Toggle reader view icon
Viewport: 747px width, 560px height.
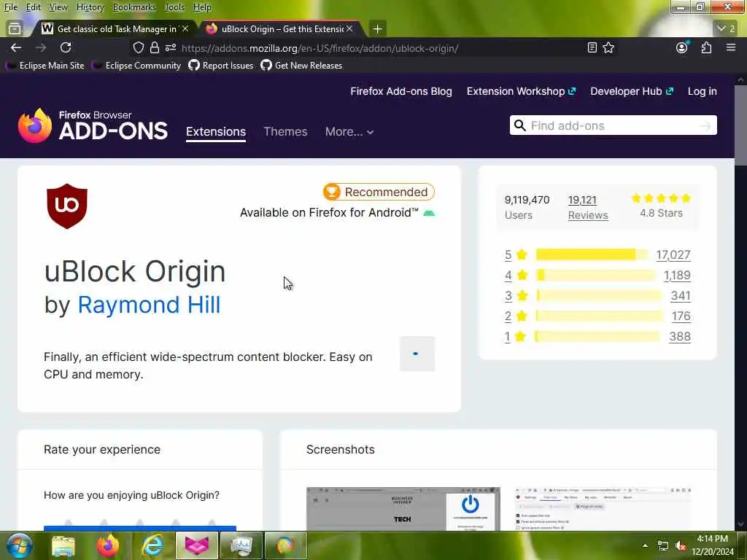(x=592, y=47)
